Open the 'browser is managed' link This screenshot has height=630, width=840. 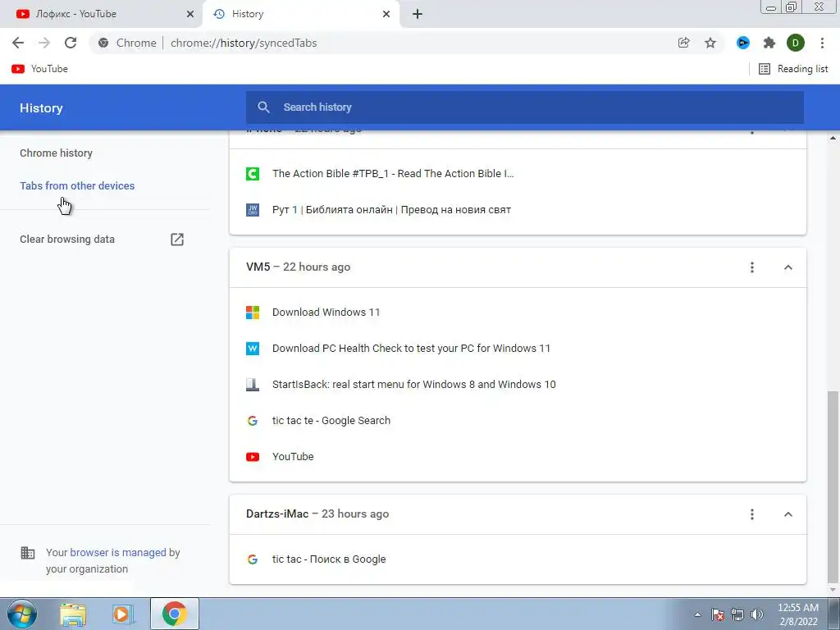[118, 552]
